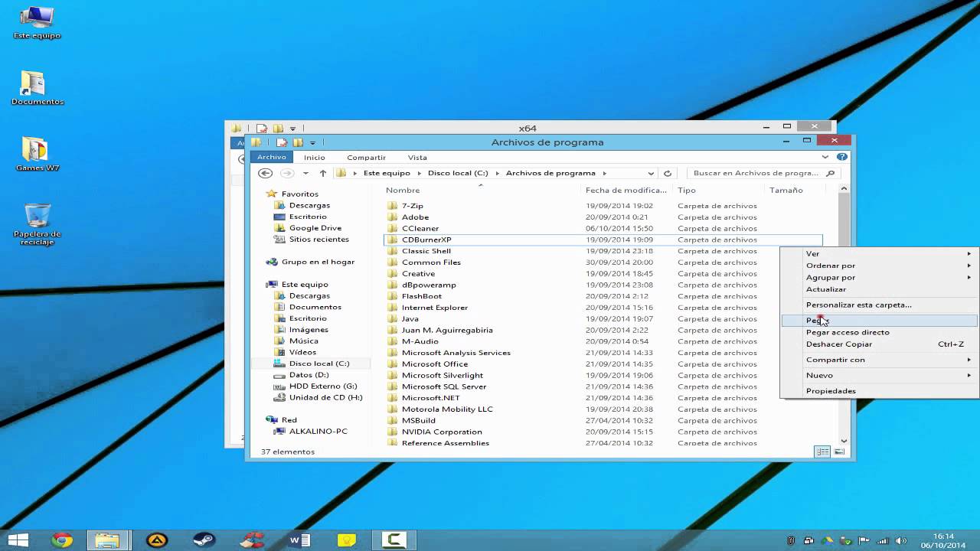Choose Personalizar esta carpeta

click(879, 305)
